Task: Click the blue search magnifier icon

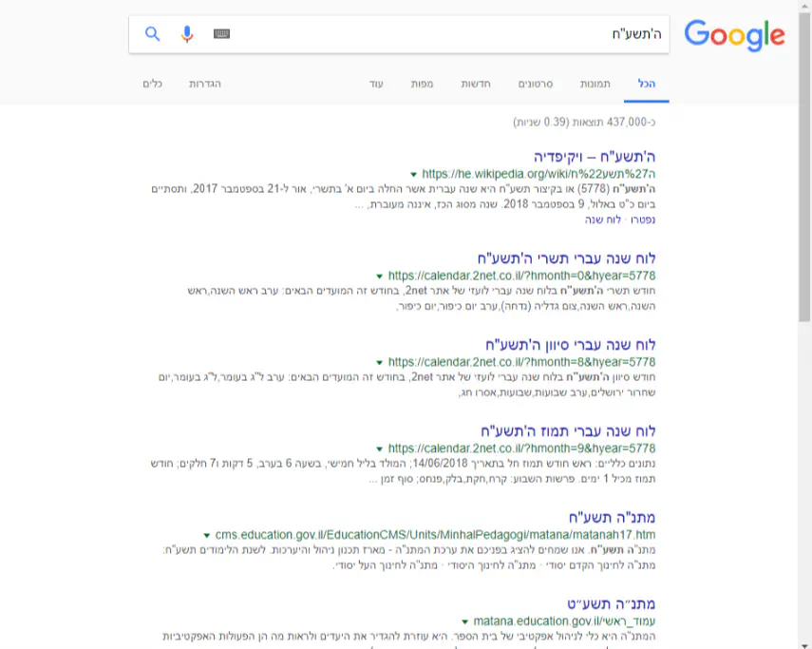Action: (x=152, y=34)
